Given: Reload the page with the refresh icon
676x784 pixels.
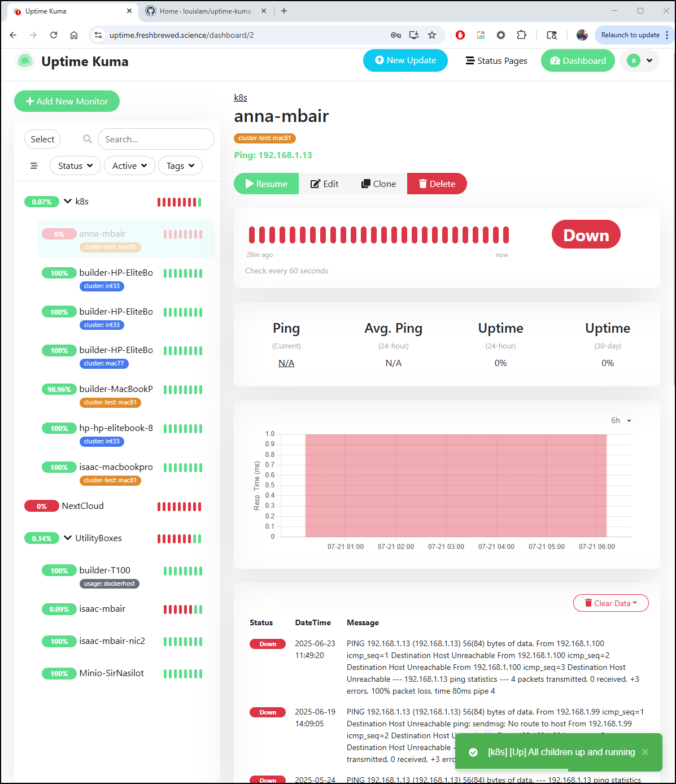Looking at the screenshot, I should 54,35.
